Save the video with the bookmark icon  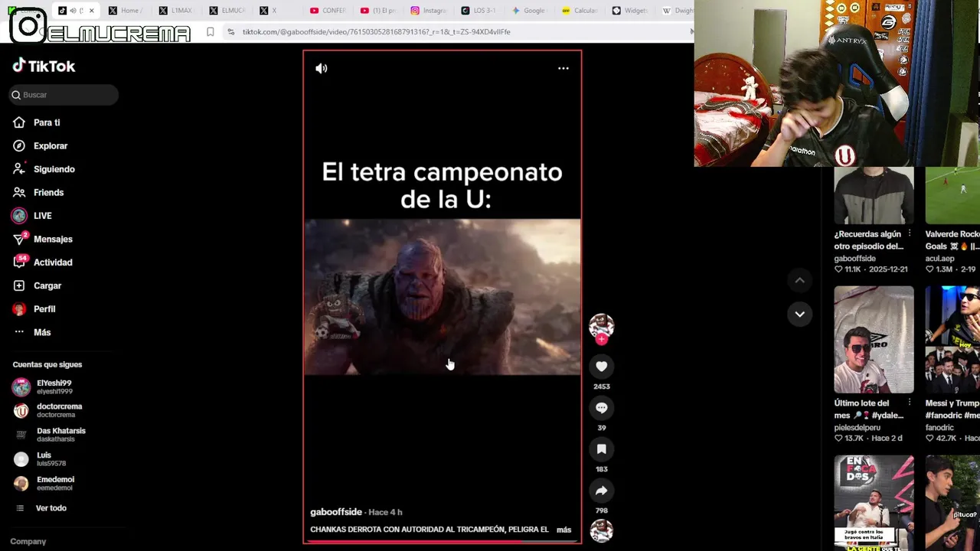tap(601, 449)
